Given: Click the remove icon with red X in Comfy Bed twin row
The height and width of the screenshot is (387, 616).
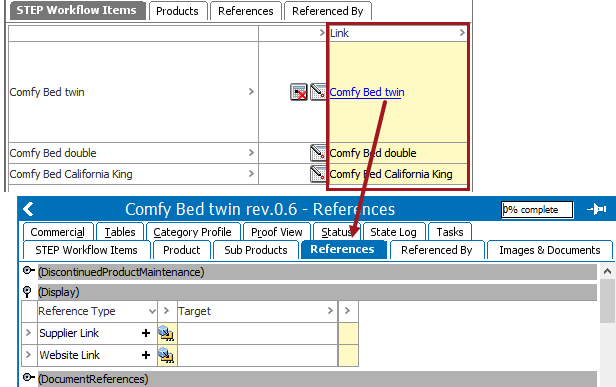Looking at the screenshot, I should point(299,92).
